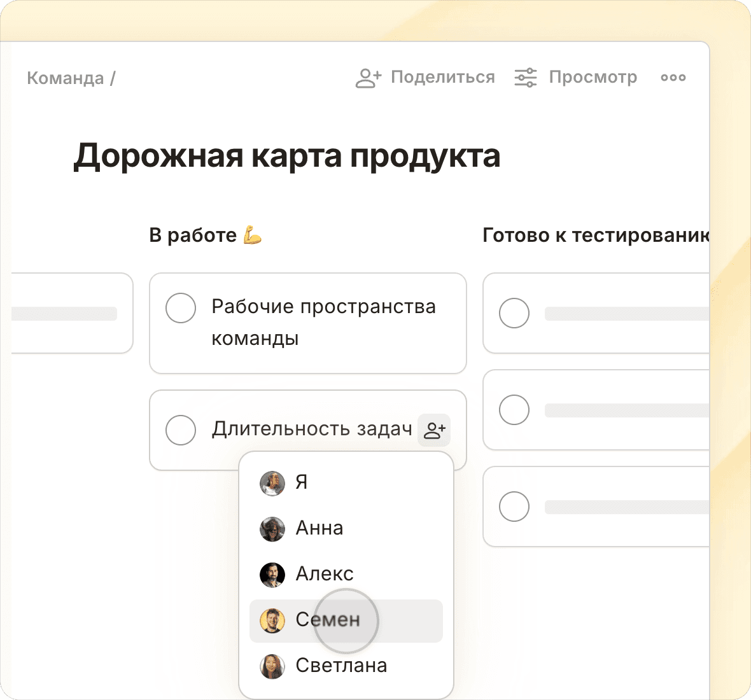Click the view sliders icon
The height and width of the screenshot is (700, 751).
coord(526,78)
